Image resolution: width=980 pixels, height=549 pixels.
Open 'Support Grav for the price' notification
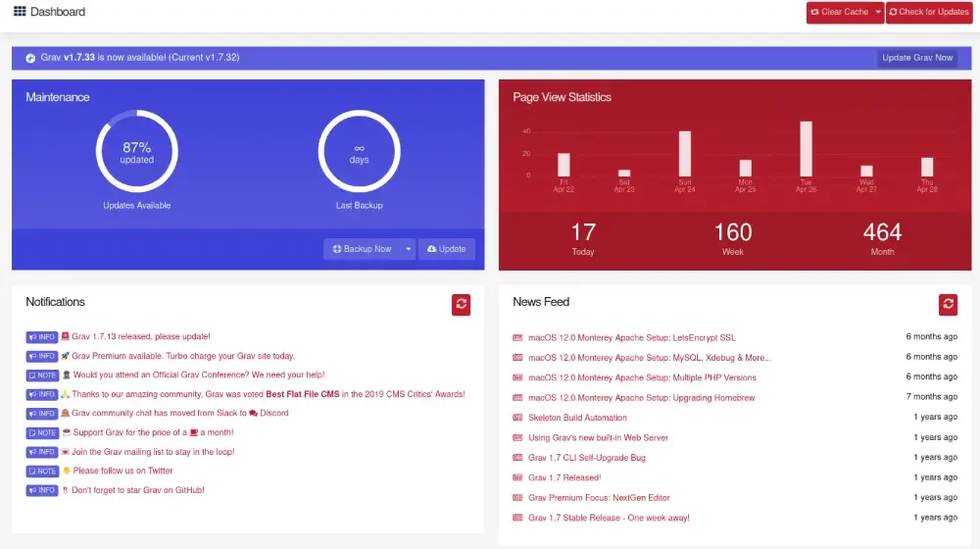pos(153,432)
